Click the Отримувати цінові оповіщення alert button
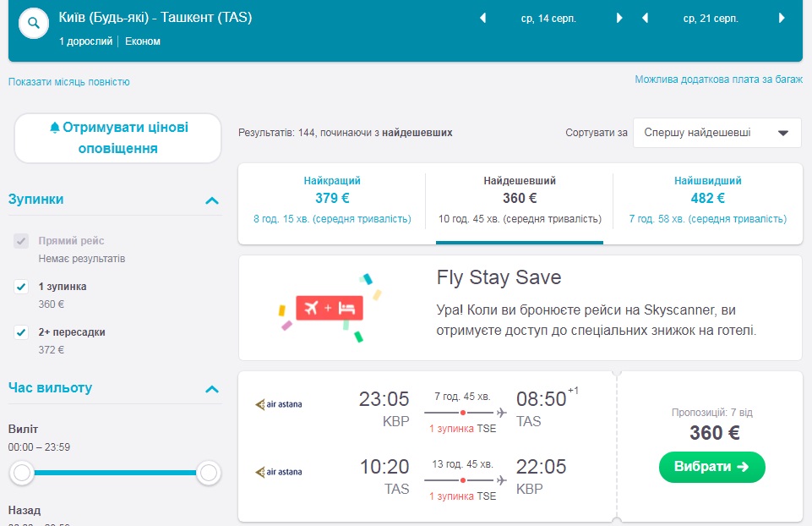Image resolution: width=812 pixels, height=526 pixels. point(117,138)
